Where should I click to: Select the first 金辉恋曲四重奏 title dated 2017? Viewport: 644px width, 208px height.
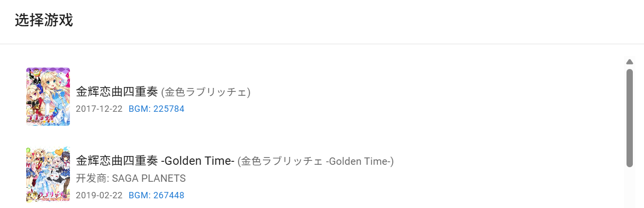[117, 91]
